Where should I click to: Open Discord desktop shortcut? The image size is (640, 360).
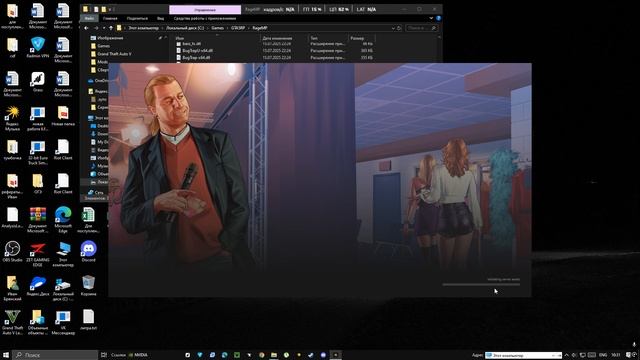tap(88, 251)
